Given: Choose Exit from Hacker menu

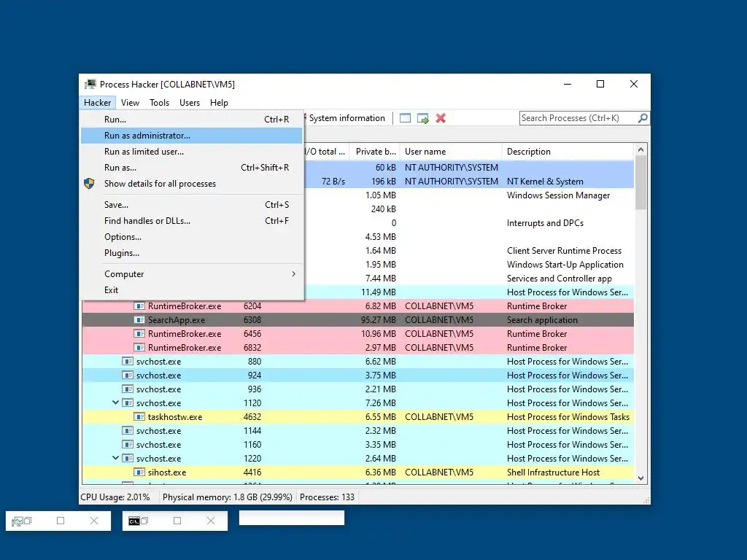Looking at the screenshot, I should click(x=192, y=290).
